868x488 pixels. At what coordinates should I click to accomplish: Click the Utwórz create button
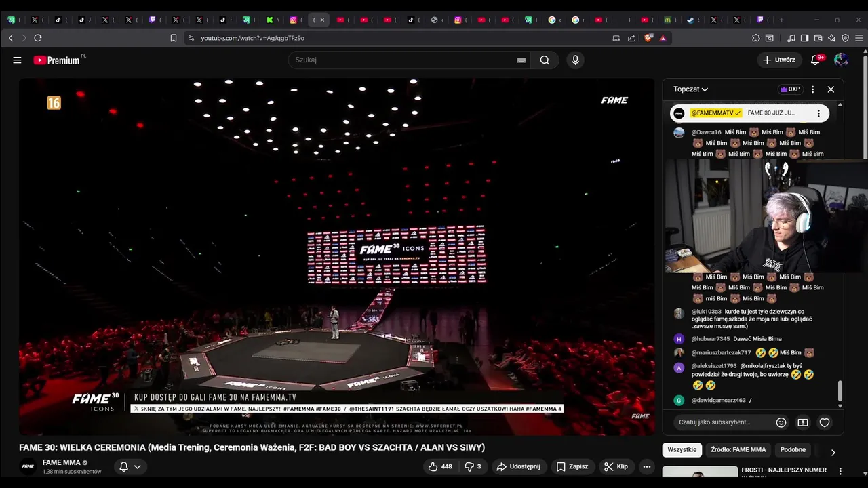pos(779,60)
